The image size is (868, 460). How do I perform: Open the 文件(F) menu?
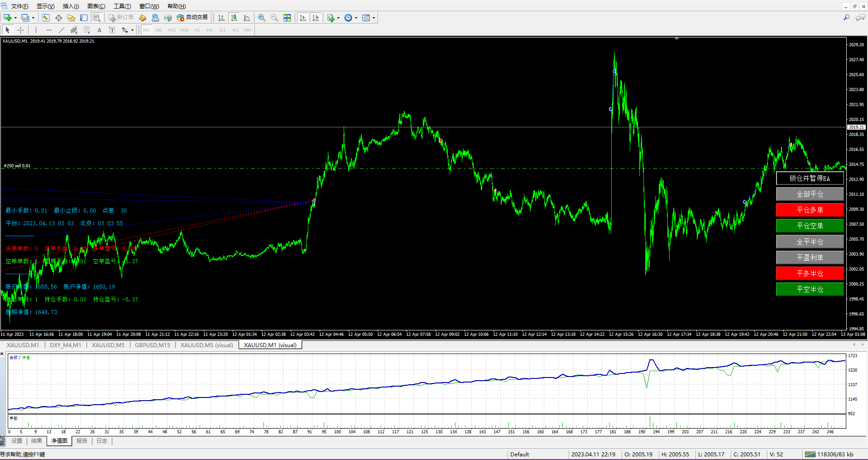pos(19,6)
